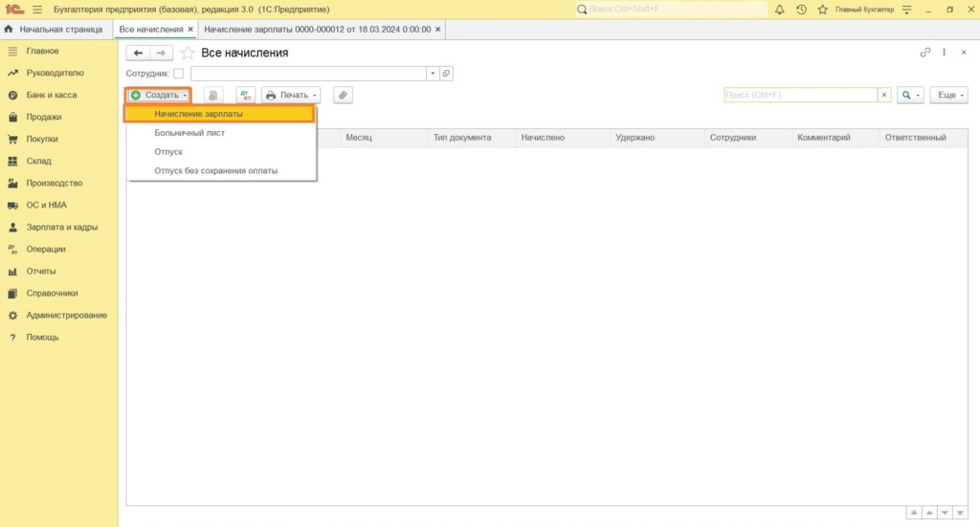Open the history clock icon

(x=800, y=9)
